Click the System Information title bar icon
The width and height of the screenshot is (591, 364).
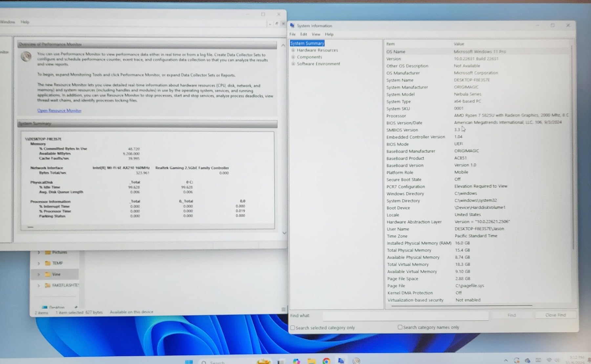coord(292,25)
